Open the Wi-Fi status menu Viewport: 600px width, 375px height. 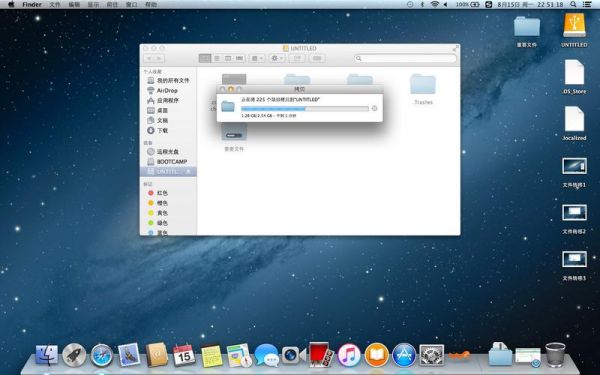434,4
